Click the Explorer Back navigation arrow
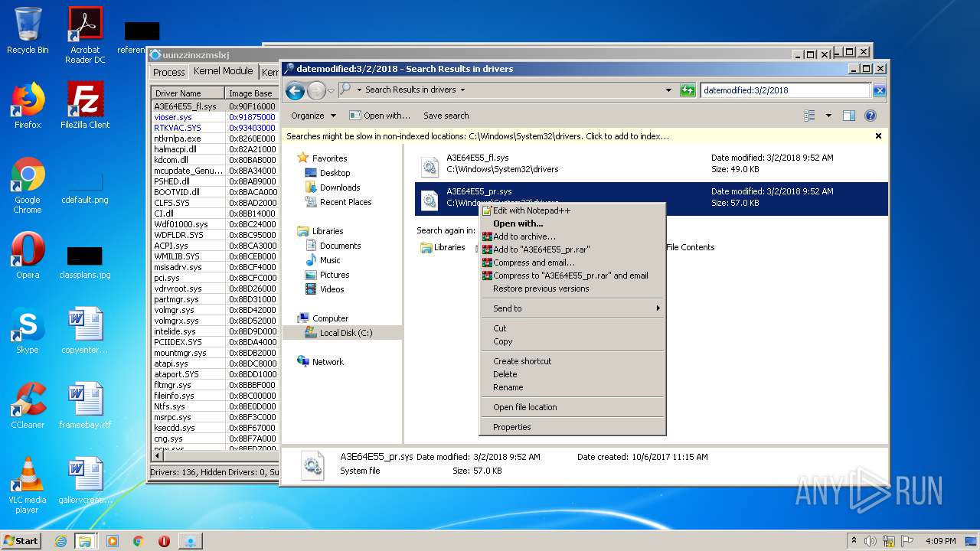This screenshot has height=551, width=980. 295,90
